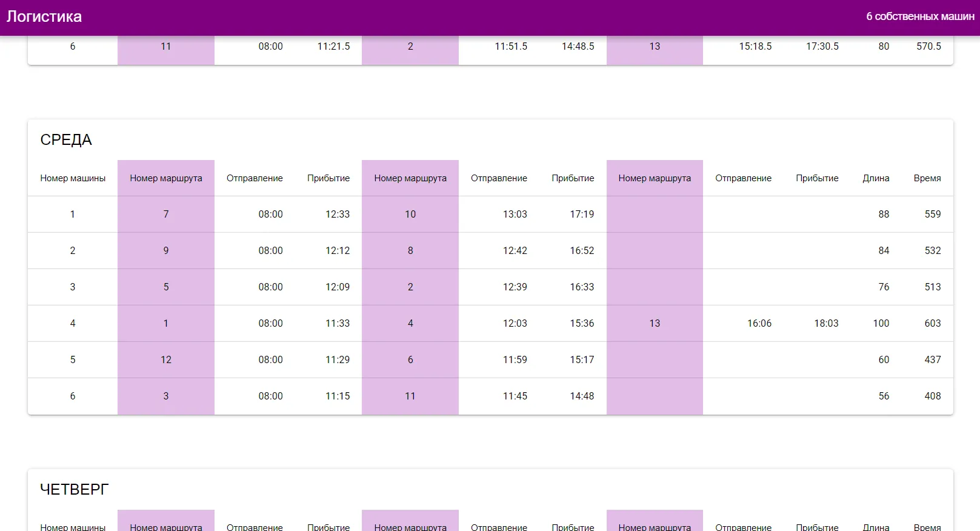Click the 'Время' column header in СРЕДА table
980x531 pixels.
pos(927,178)
